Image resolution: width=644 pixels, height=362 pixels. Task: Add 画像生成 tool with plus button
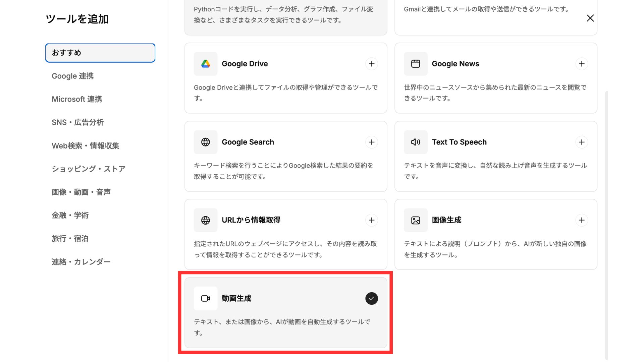tap(581, 220)
